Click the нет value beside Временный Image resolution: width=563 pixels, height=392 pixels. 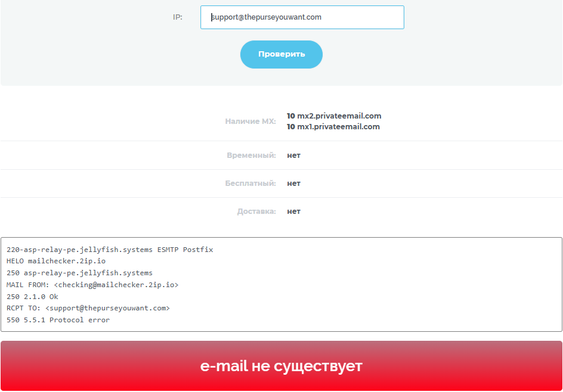point(293,155)
